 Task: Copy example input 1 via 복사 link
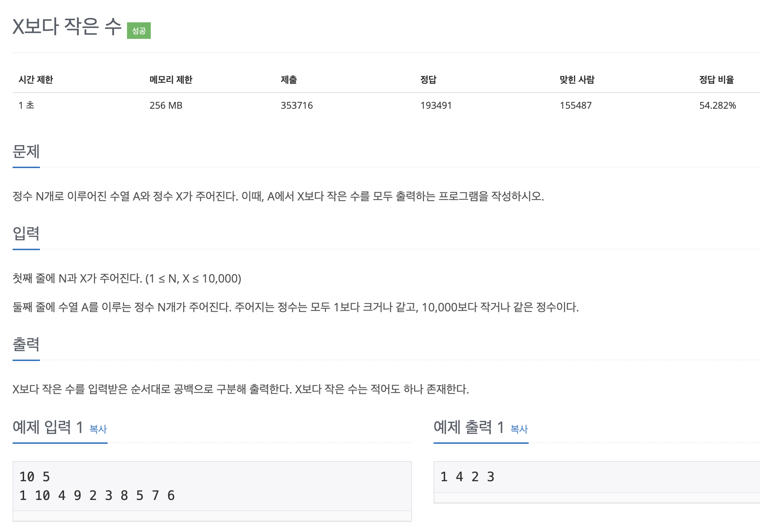point(98,429)
